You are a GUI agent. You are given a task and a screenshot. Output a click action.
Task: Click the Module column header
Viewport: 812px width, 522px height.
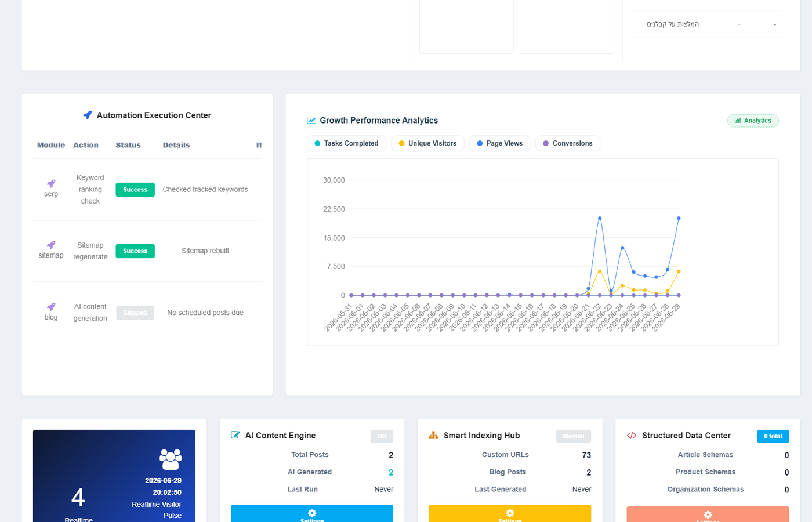pyautogui.click(x=51, y=145)
